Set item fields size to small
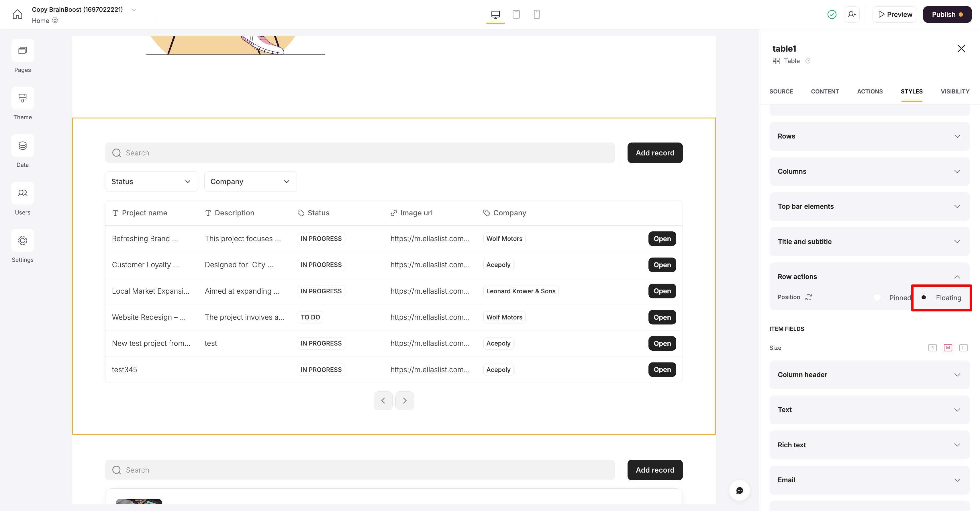 pos(932,348)
